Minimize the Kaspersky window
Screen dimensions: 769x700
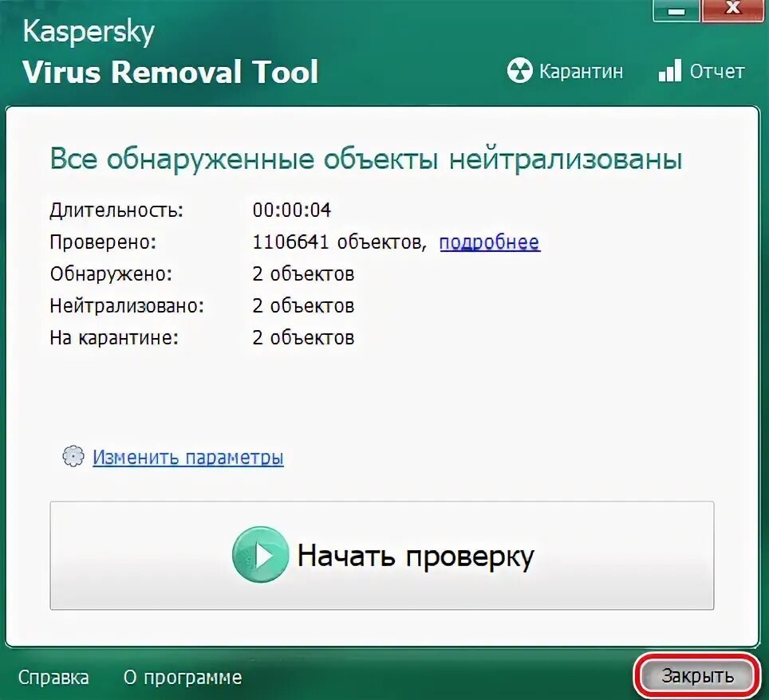[676, 11]
